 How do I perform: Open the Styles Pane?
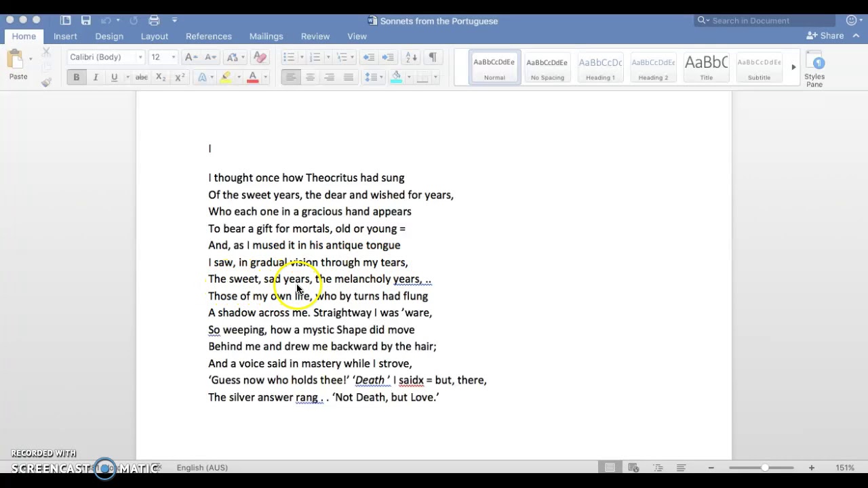point(815,69)
